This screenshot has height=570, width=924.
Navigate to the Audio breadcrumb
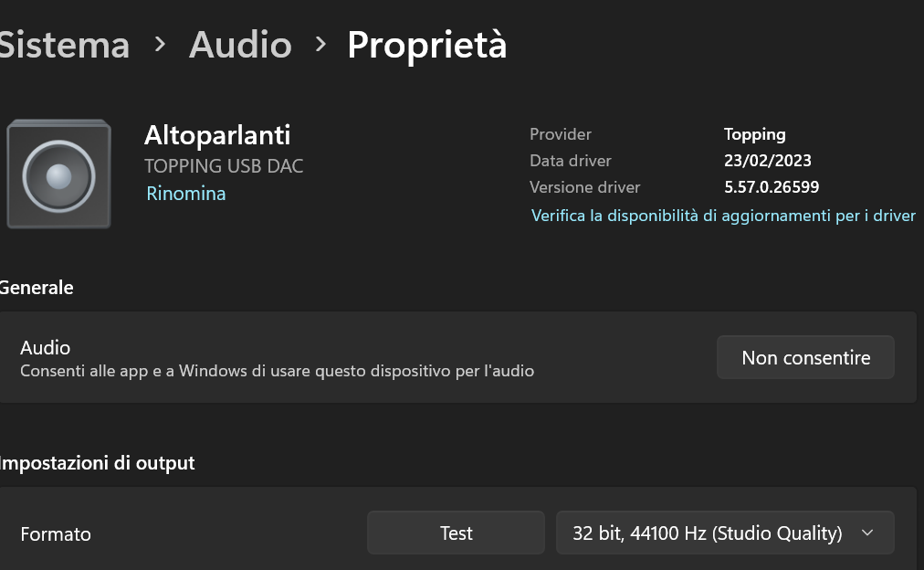(240, 45)
